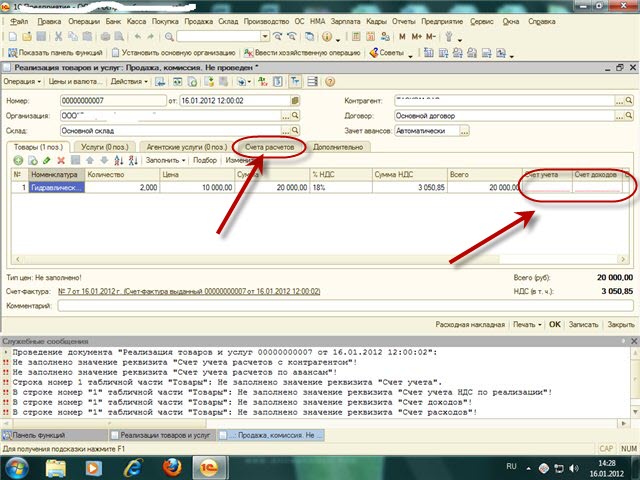Click the red delete row icon in table toolbar

click(60, 160)
